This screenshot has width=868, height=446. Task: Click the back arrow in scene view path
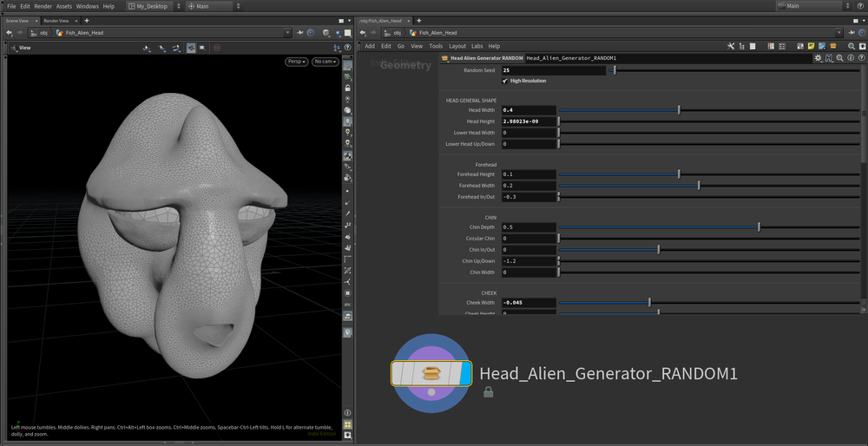point(10,33)
